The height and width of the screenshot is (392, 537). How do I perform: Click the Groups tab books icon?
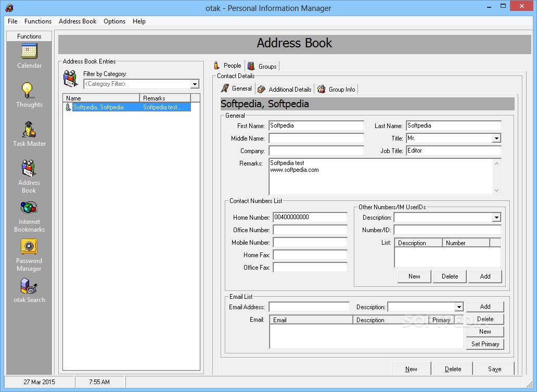[251, 66]
